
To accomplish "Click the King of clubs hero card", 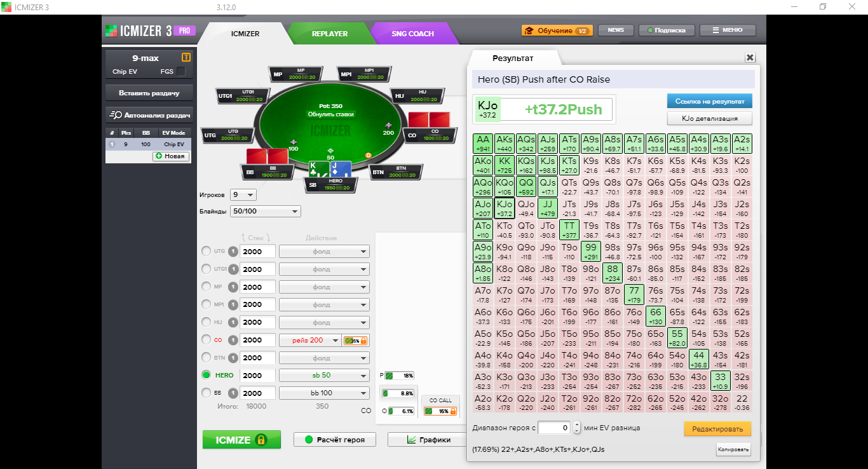I will (319, 169).
